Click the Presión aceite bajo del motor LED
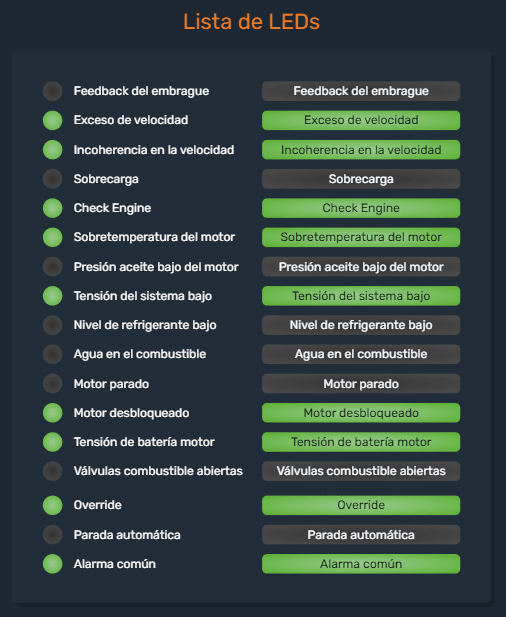 [52, 267]
